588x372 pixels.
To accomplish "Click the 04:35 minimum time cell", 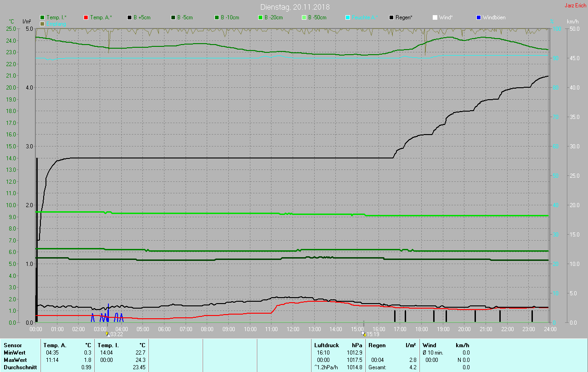I will [x=52, y=353].
